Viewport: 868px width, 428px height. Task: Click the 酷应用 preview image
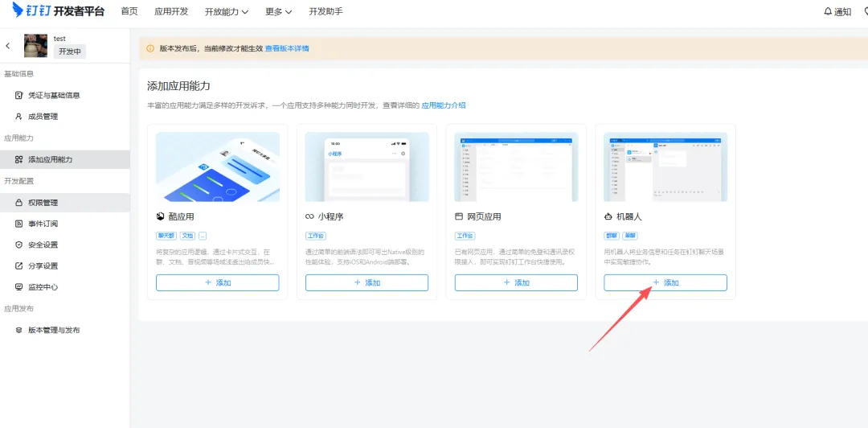218,167
